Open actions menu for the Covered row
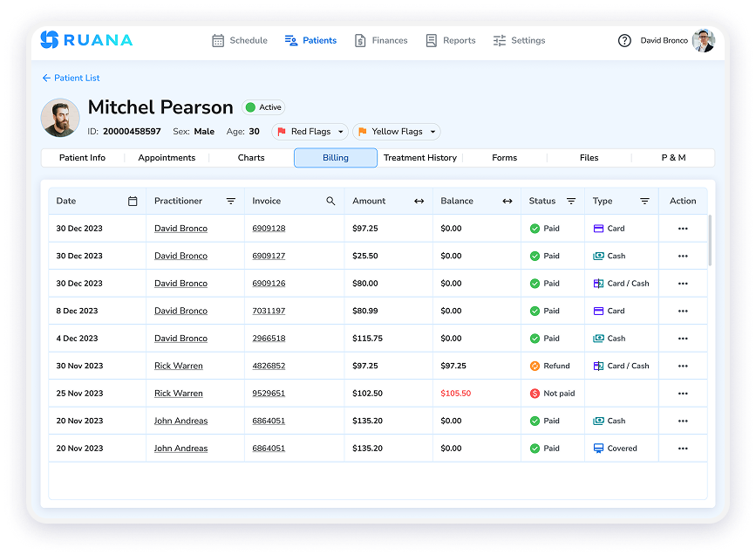 coord(683,449)
